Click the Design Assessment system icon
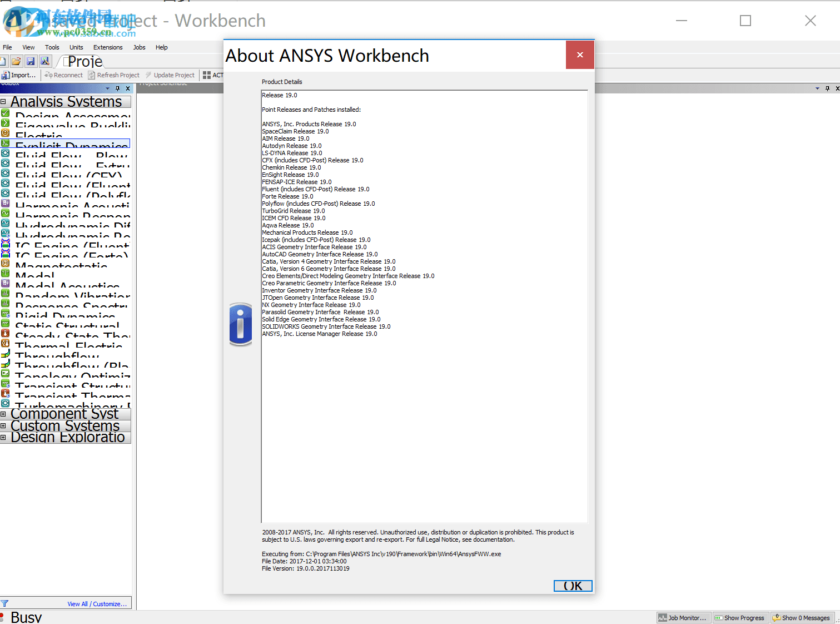840x624 pixels. (6, 113)
